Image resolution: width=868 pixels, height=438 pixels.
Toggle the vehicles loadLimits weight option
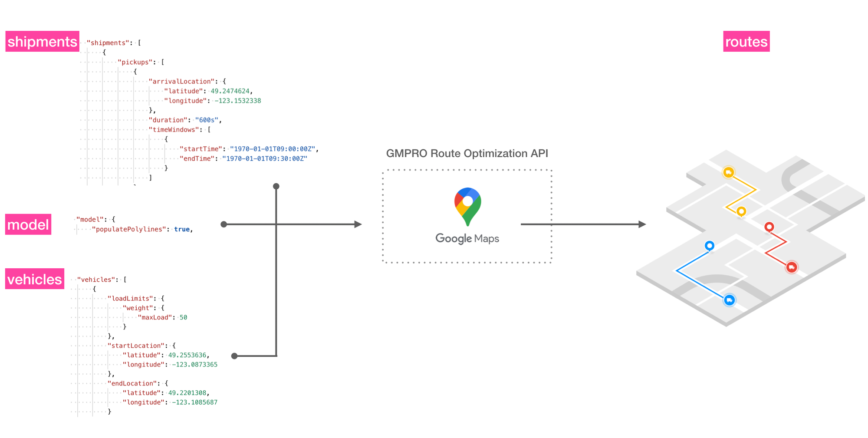click(x=137, y=308)
